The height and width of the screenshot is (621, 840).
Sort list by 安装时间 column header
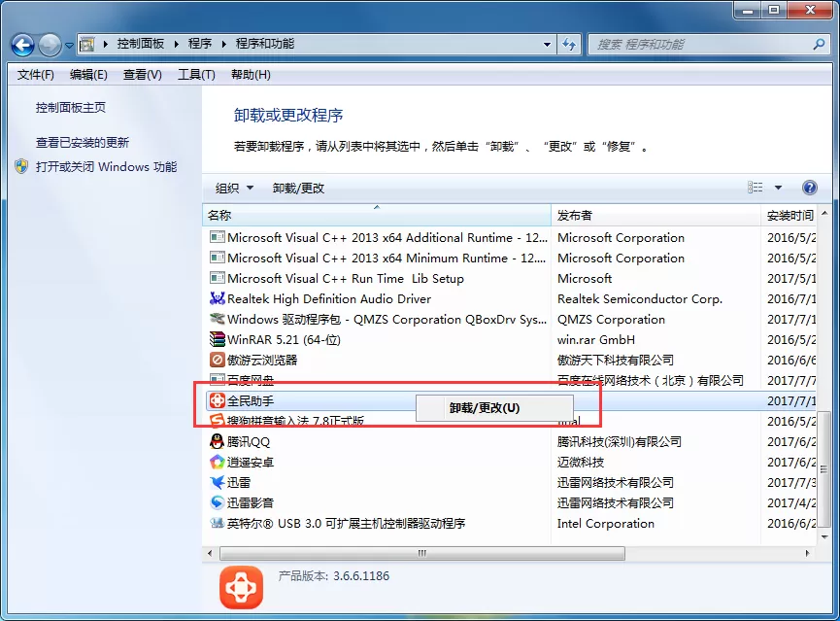click(x=790, y=216)
